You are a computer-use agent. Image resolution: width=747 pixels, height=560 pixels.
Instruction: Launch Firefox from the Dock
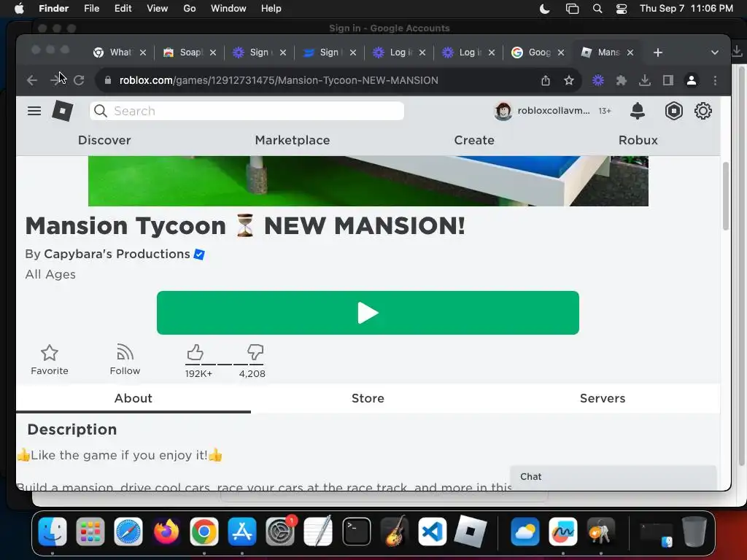click(166, 532)
